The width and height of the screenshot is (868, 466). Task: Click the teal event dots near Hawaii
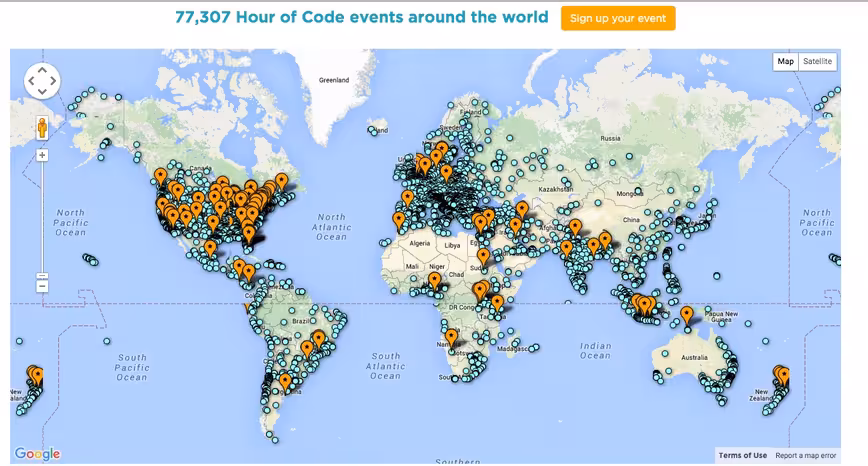[x=90, y=259]
